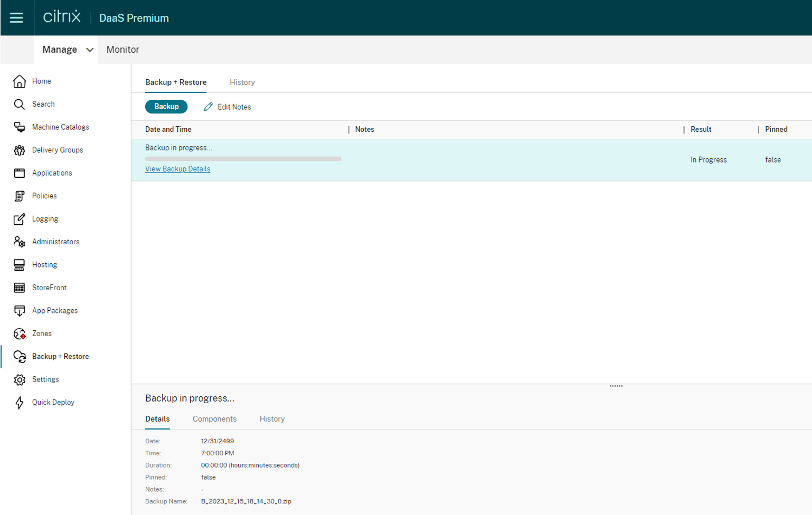Image resolution: width=812 pixels, height=515 pixels.
Task: Switch to the Monitor tab
Action: [122, 50]
